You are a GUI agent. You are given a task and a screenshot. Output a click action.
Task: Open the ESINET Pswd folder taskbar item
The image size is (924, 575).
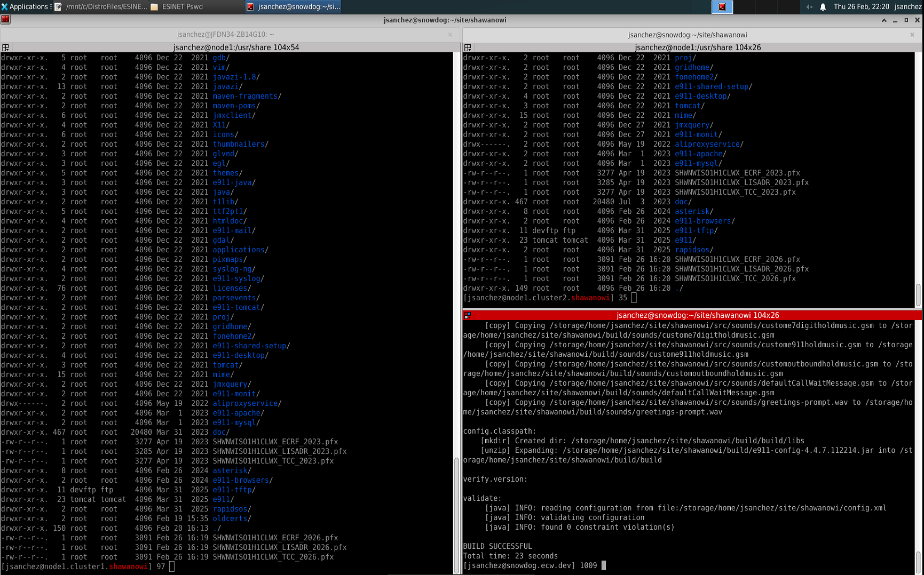(x=177, y=6)
